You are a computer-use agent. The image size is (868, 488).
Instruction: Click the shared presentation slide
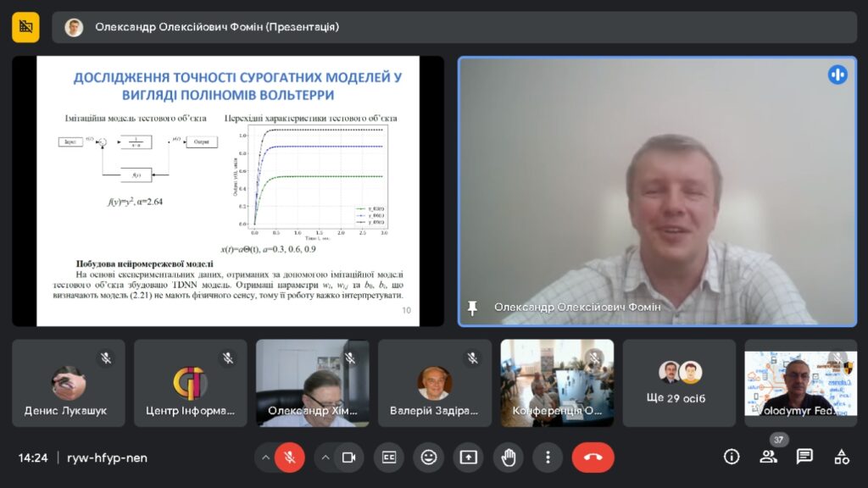point(227,191)
